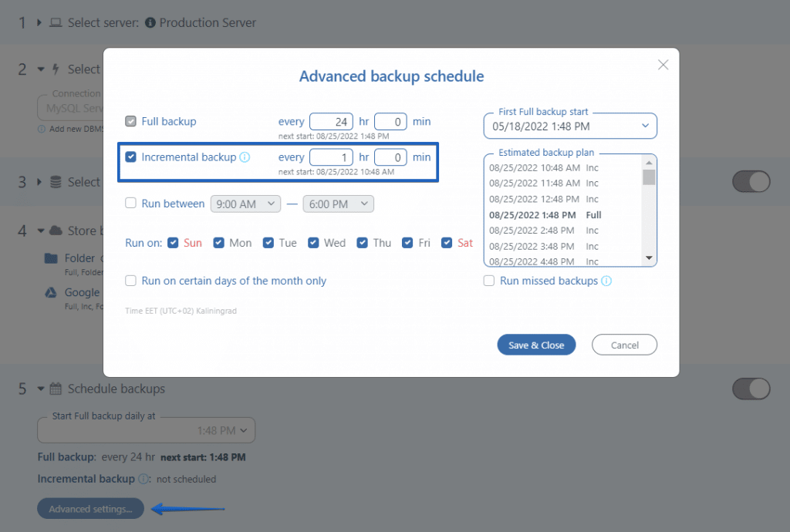Image resolution: width=790 pixels, height=532 pixels.
Task: Disable backups on Sat
Action: [x=447, y=242]
